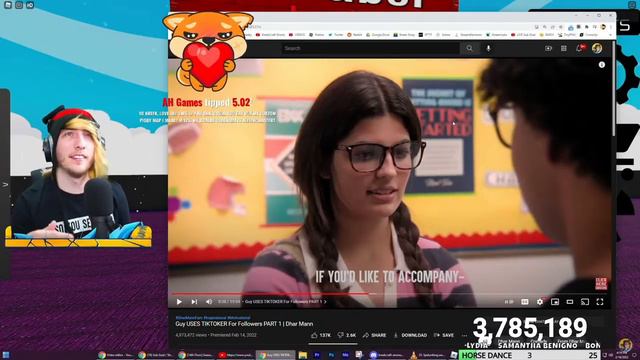This screenshot has height=360, width=640.
Task: Switch to first Chrome taskbar window
Action: tap(116, 355)
